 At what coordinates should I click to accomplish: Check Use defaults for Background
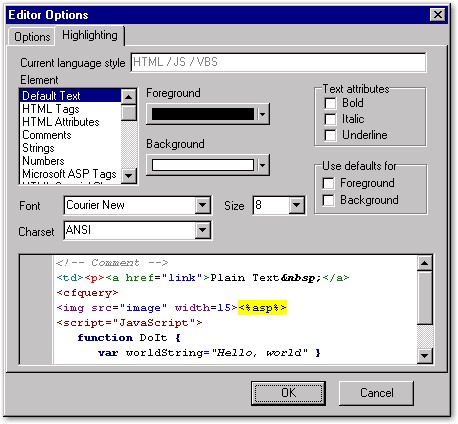click(328, 200)
